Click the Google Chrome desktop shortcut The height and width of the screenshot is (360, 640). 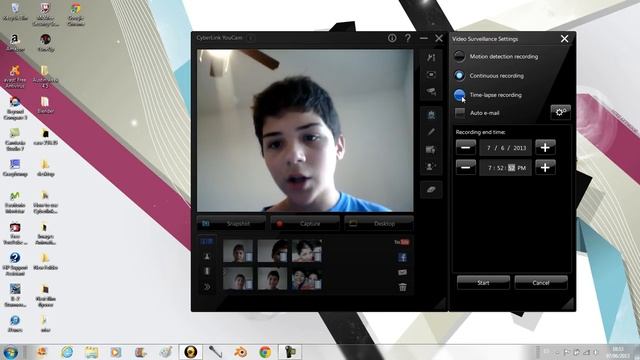click(76, 13)
